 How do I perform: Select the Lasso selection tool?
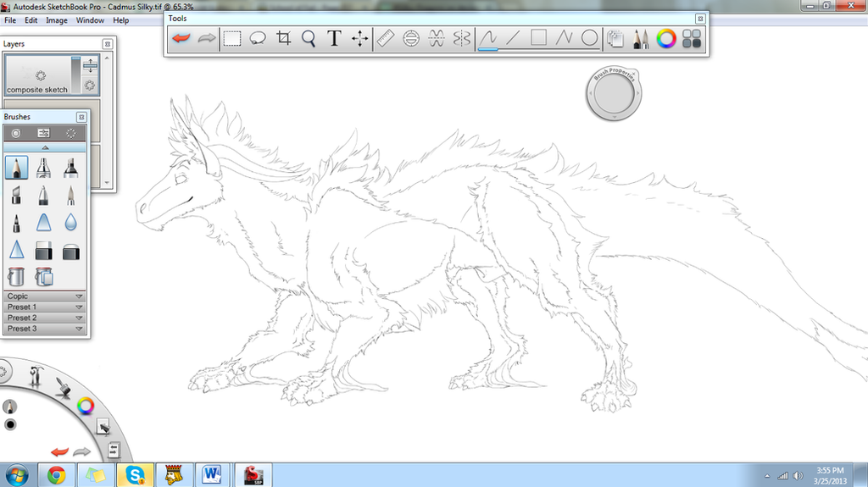point(258,39)
